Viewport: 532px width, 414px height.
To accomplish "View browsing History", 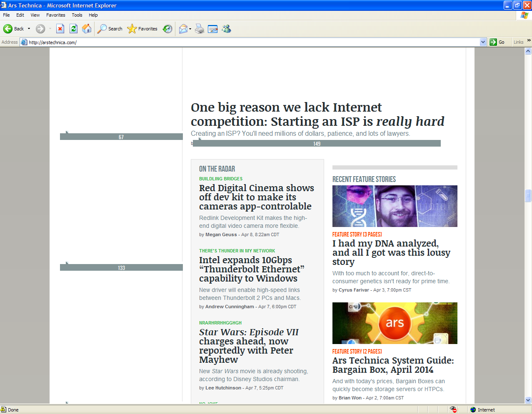I will pos(167,28).
